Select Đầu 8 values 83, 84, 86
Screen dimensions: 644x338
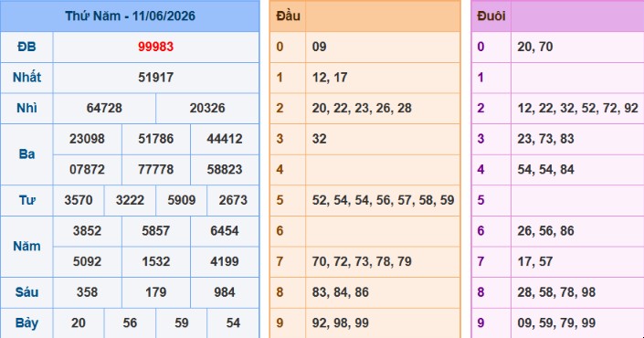pyautogui.click(x=341, y=292)
